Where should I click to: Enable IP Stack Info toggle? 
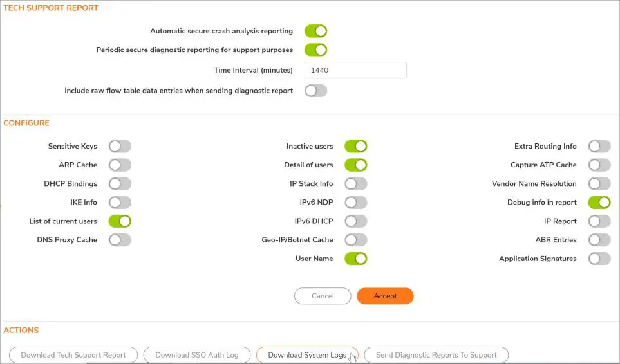[x=355, y=184]
